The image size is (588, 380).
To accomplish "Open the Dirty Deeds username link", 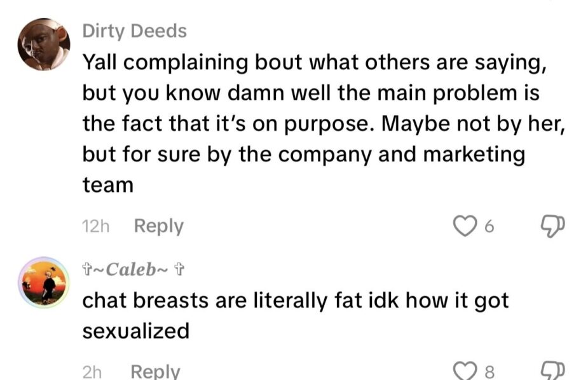I will coord(134,31).
